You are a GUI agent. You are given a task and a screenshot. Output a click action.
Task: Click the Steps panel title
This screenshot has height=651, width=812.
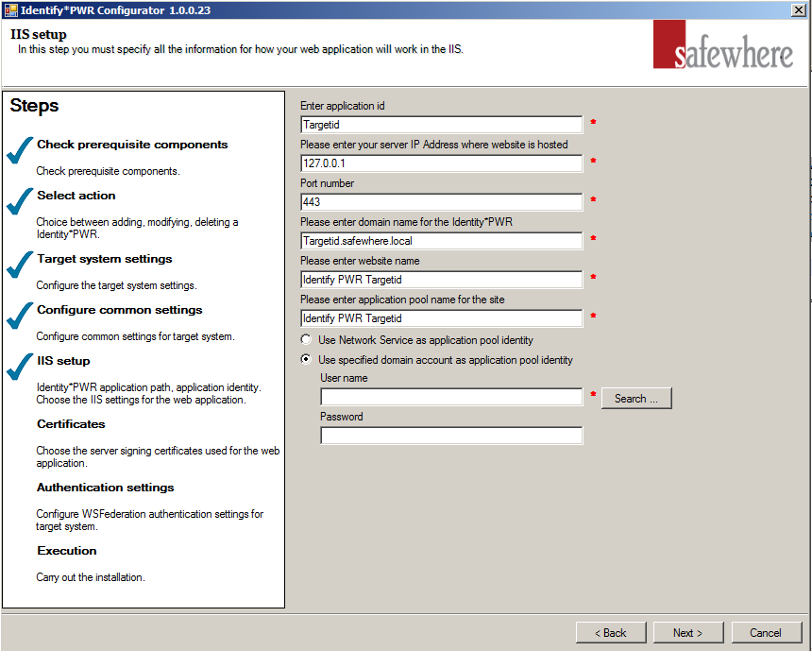(34, 106)
